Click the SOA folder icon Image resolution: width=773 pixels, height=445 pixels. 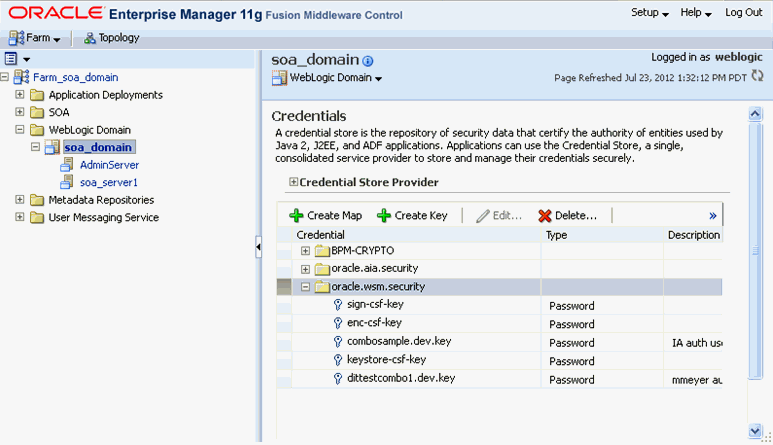(37, 112)
